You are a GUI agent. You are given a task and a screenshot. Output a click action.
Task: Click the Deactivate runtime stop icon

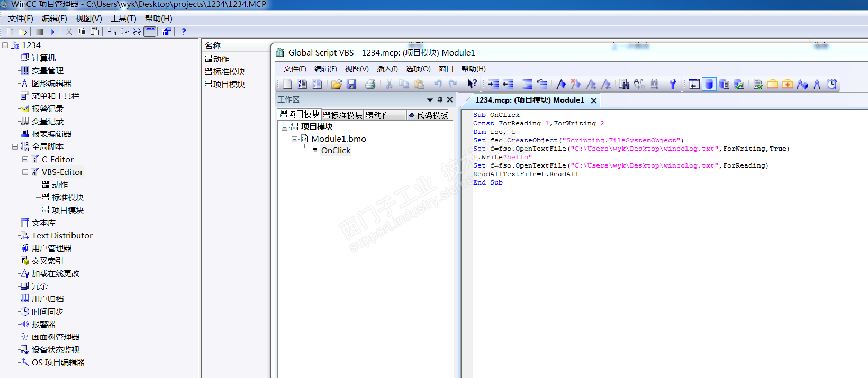click(39, 32)
